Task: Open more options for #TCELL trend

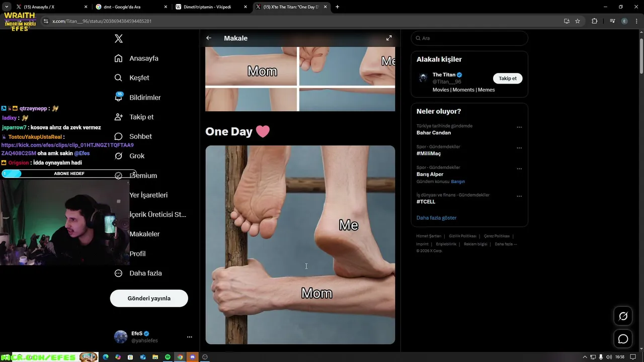Action: tap(519, 197)
